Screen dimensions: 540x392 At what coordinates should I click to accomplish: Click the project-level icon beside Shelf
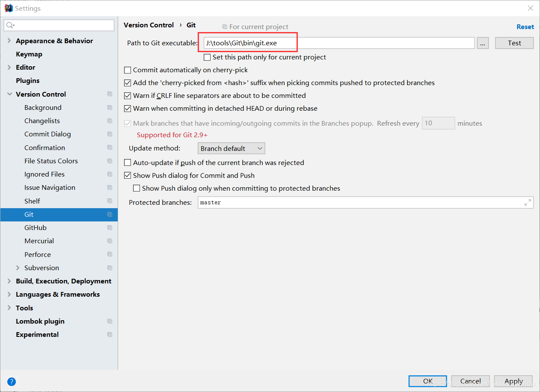tap(110, 201)
